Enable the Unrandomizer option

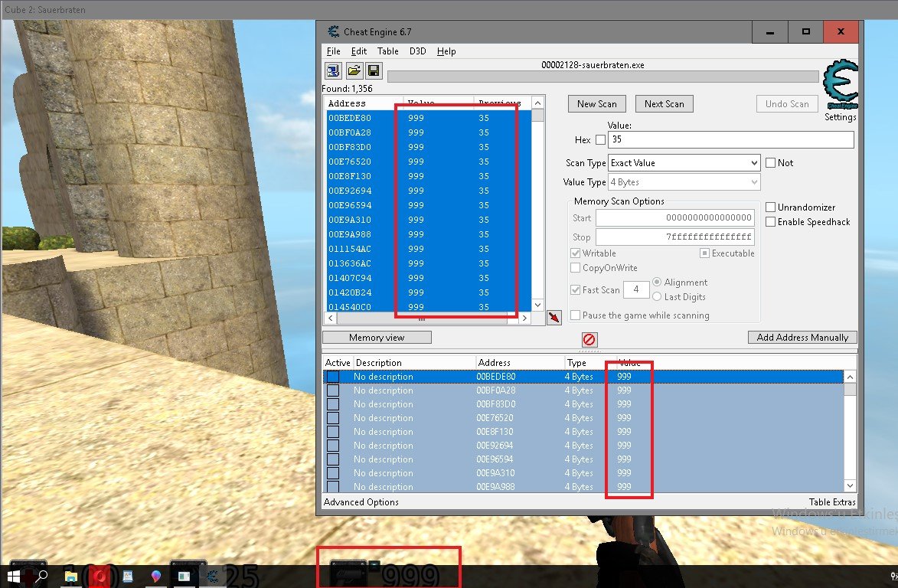[770, 207]
